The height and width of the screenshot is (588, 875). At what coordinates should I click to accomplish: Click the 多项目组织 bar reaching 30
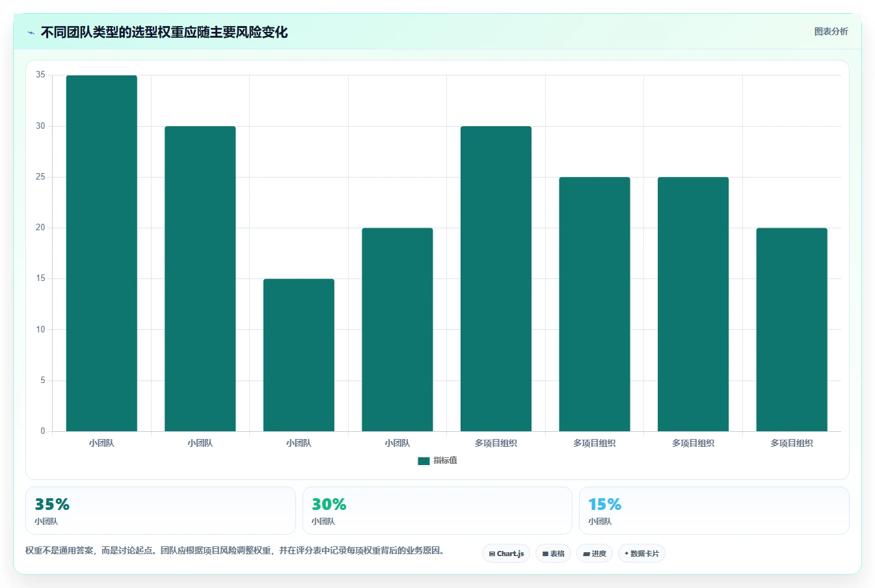tap(496, 278)
